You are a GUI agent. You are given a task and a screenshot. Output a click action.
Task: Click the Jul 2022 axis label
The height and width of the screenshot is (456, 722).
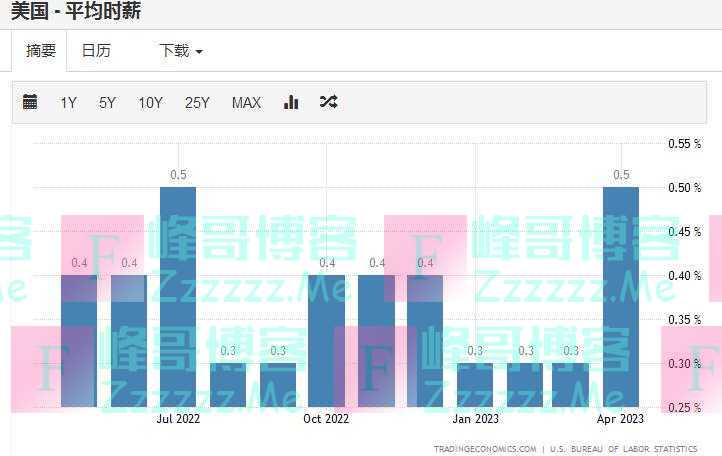tap(178, 419)
